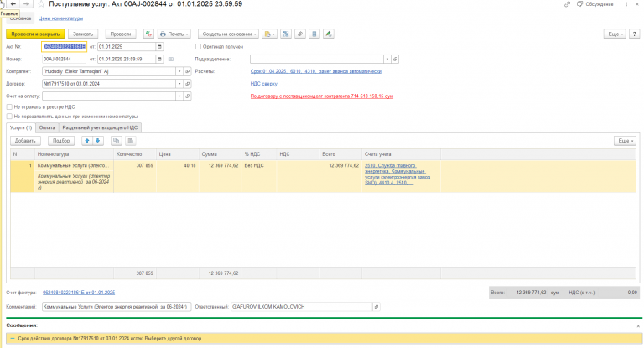The height and width of the screenshot is (348, 644).
Task: Open the Подразделение record icon
Action: click(x=395, y=60)
